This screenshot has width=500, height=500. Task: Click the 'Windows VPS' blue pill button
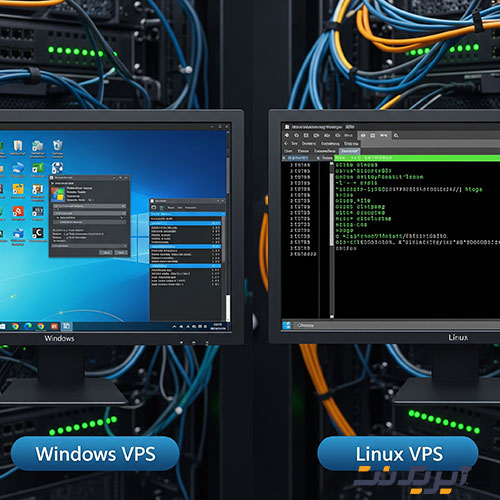(95, 453)
